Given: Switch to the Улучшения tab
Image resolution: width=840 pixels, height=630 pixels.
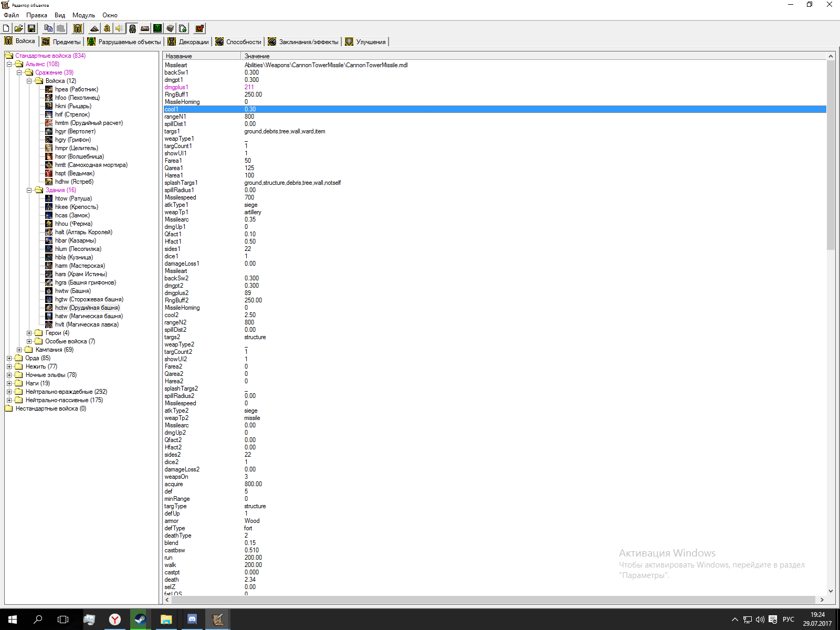Looking at the screenshot, I should (365, 42).
